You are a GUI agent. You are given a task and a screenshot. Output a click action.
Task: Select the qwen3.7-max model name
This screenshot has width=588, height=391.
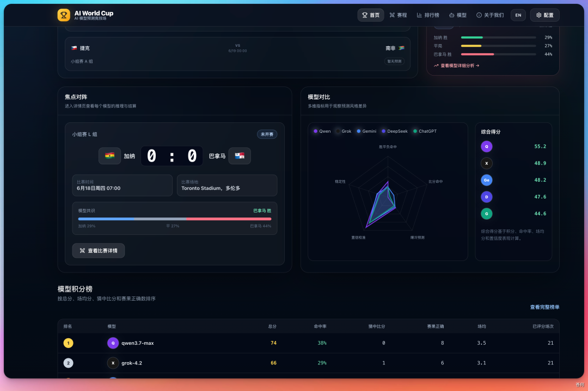(x=138, y=343)
